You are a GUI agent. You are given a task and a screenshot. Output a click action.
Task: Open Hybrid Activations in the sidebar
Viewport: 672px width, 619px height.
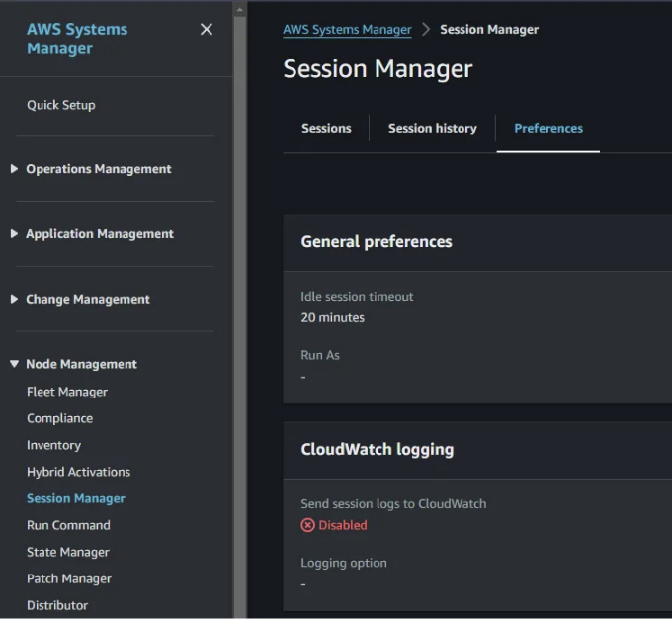click(78, 472)
